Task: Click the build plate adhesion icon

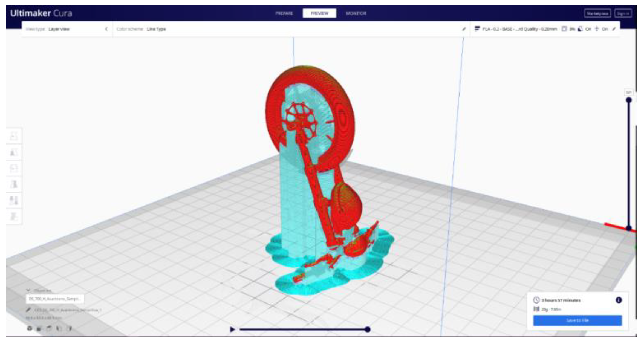Action: (x=597, y=29)
